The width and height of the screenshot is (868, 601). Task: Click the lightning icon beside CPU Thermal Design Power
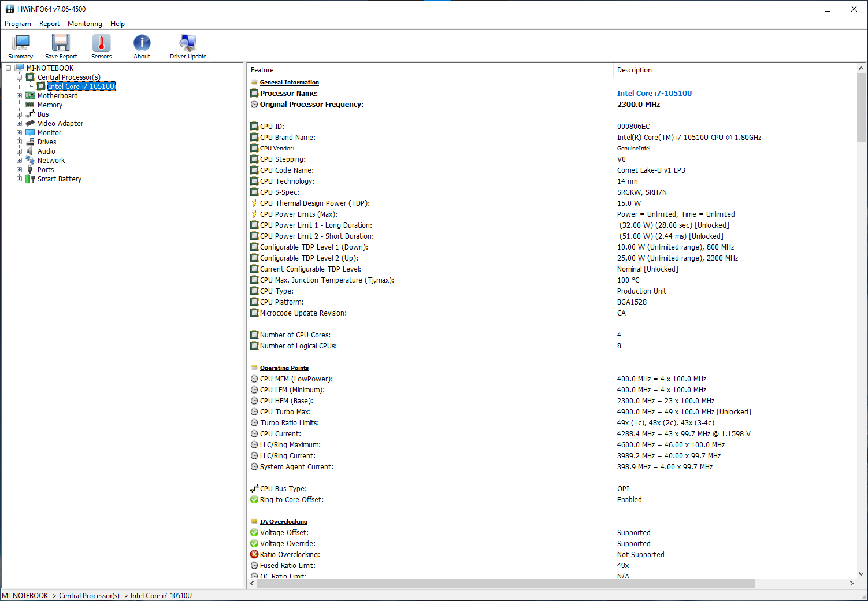254,203
